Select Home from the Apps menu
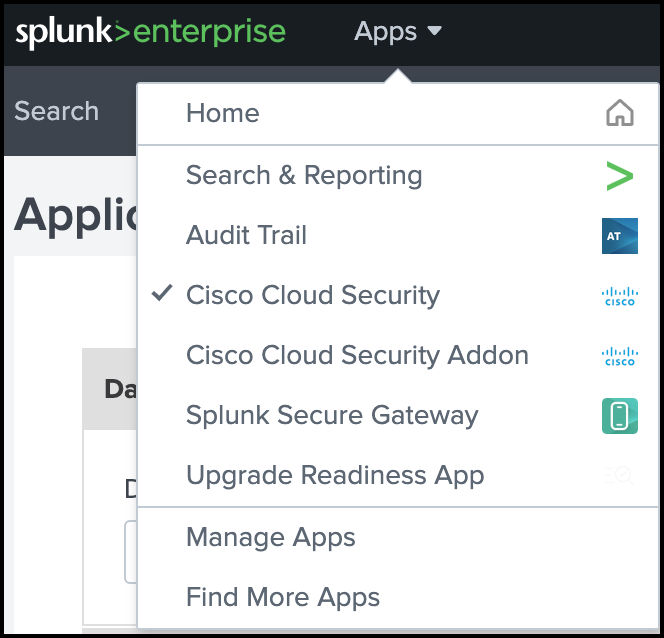The image size is (664, 638). (398, 113)
